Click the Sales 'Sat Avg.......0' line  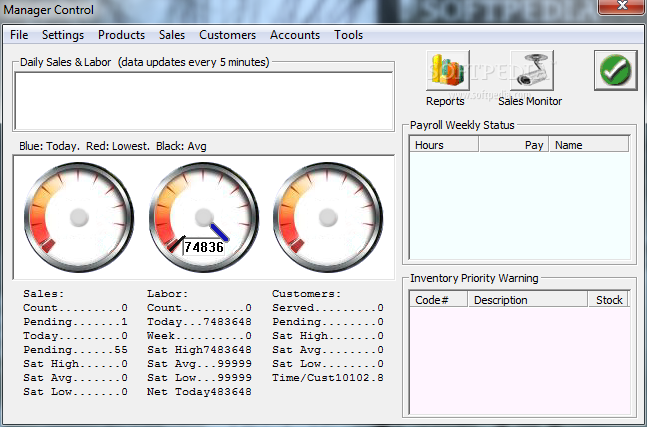(x=76, y=378)
